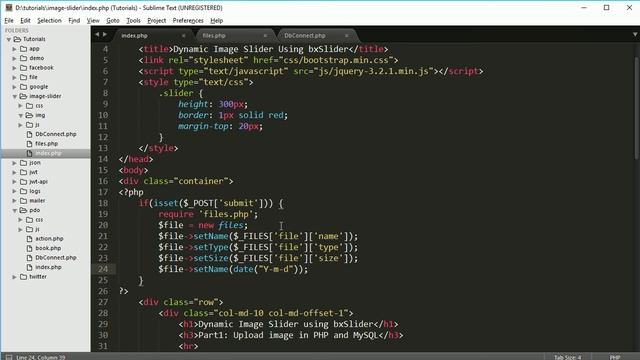Select highlighted index.php under image-slider
The height and width of the screenshot is (360, 640).
48,153
